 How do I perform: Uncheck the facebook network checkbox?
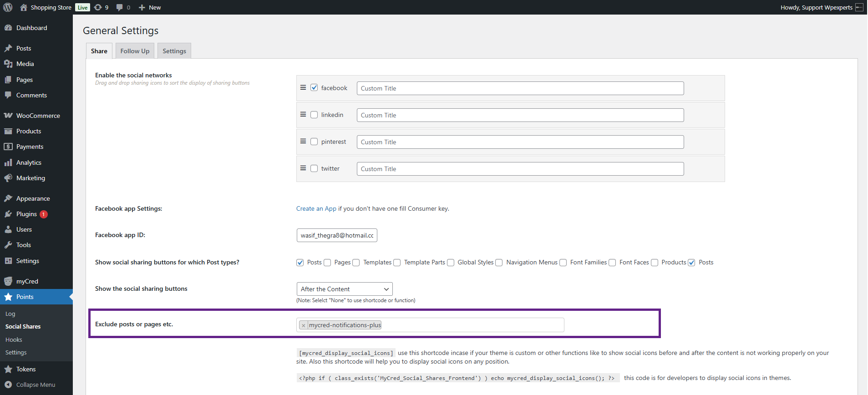(314, 88)
